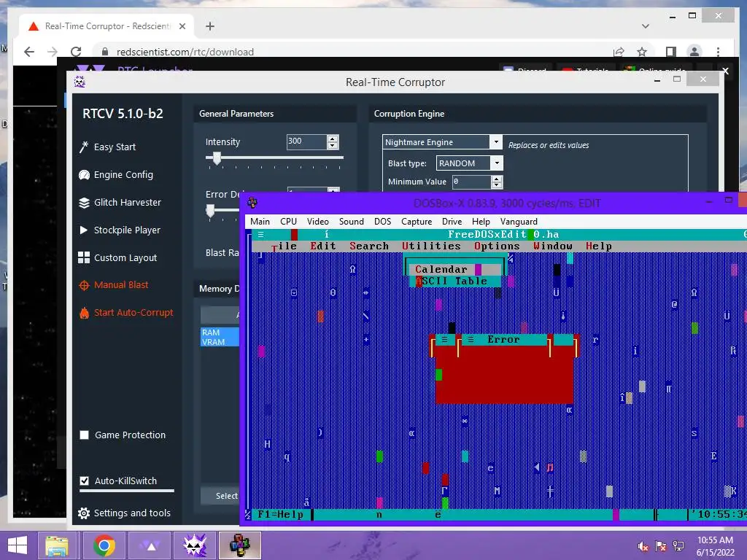Open Edit menu in FreeDOS Edit
747x560 pixels.
coord(323,246)
